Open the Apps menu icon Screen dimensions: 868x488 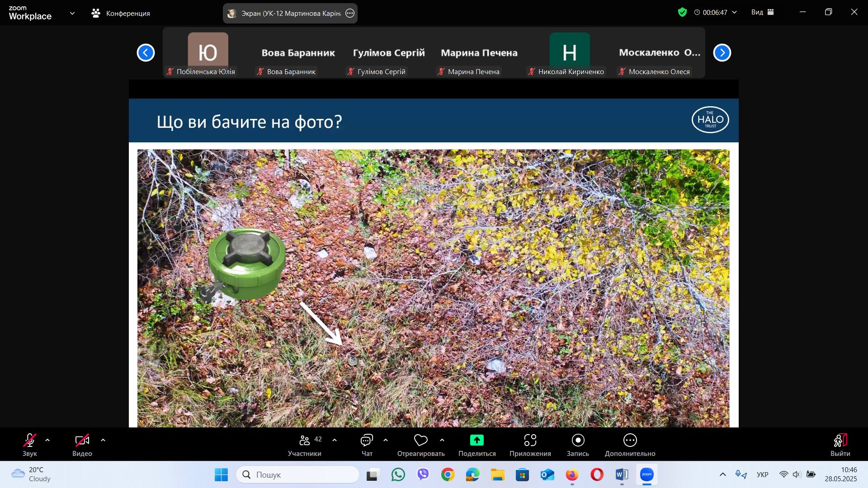click(530, 441)
